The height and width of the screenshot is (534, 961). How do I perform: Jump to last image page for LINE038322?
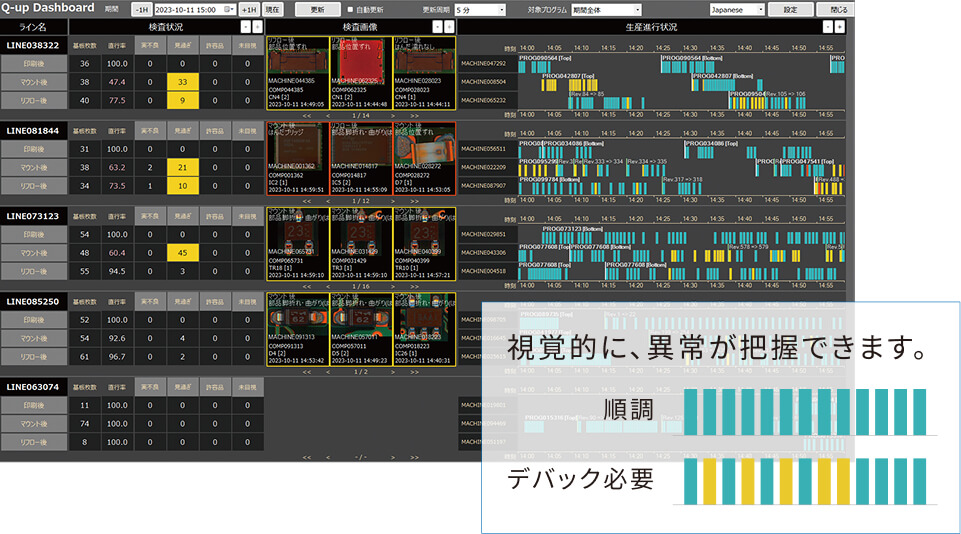pyautogui.click(x=414, y=115)
